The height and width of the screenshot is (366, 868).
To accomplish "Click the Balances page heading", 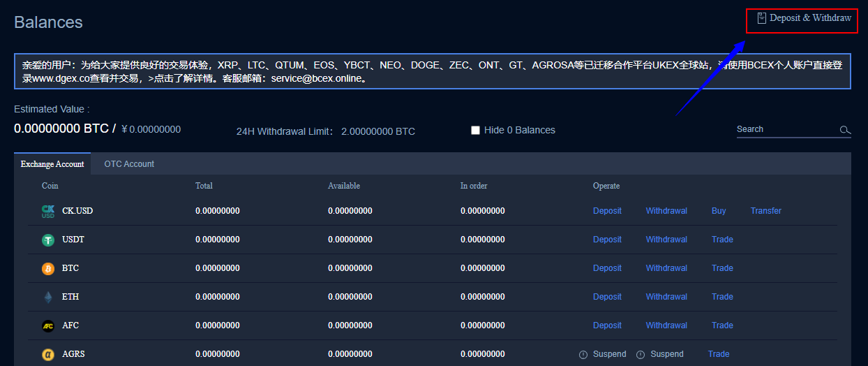I will [x=48, y=22].
